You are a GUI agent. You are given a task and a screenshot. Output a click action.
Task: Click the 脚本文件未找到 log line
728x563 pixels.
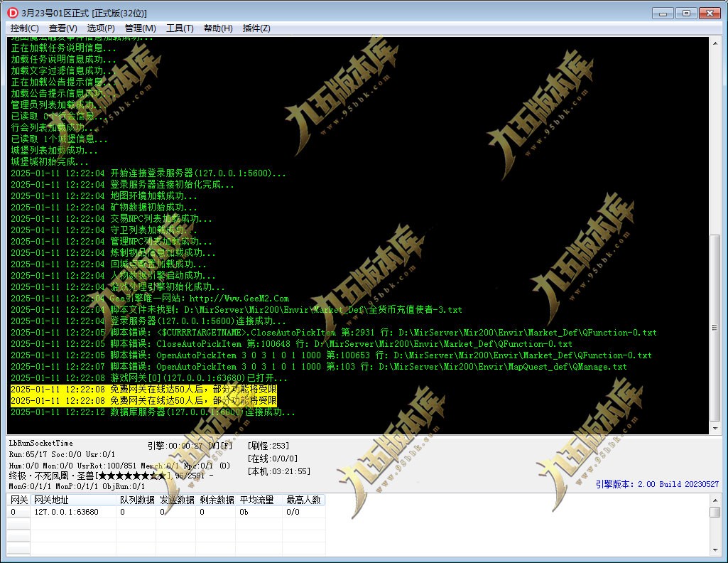(x=237, y=310)
